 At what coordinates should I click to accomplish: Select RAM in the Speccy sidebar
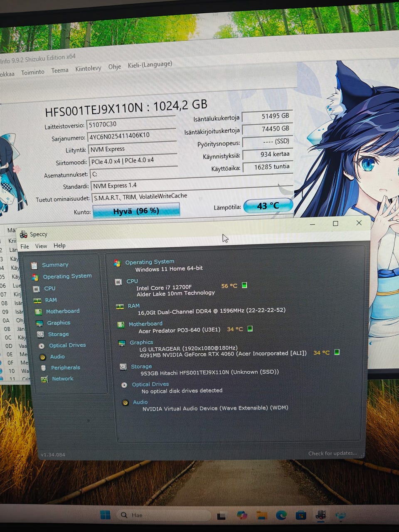[51, 300]
